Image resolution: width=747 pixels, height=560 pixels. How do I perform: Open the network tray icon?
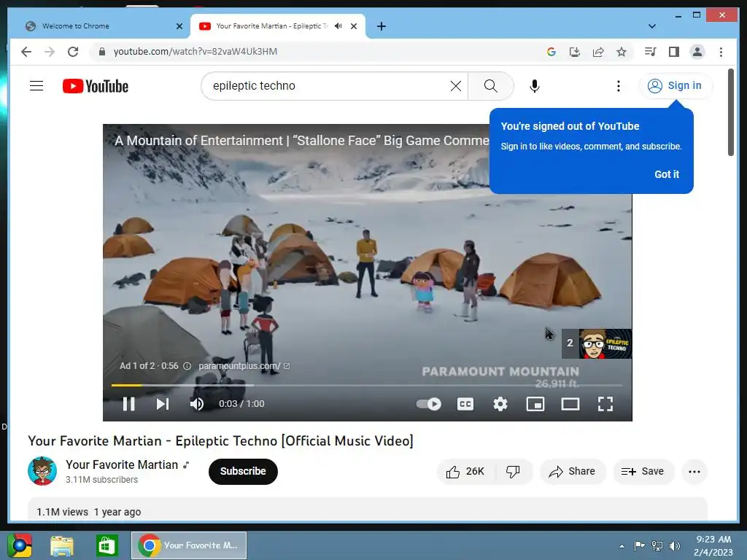[657, 545]
